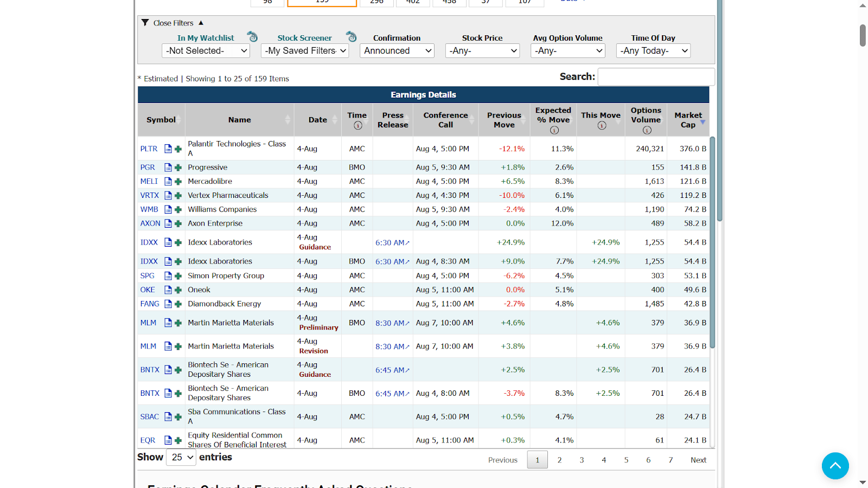Screen dimensions: 868x488
Task: Expand the Avg Option Volume dropdown
Action: (567, 51)
